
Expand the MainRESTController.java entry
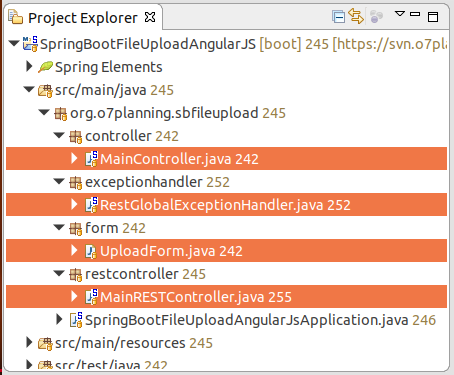tap(74, 296)
